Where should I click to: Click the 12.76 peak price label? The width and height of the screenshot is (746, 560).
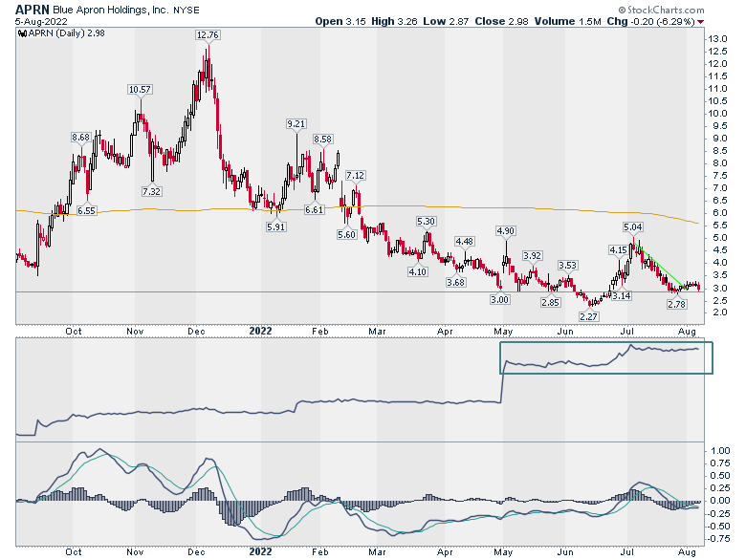click(x=208, y=35)
